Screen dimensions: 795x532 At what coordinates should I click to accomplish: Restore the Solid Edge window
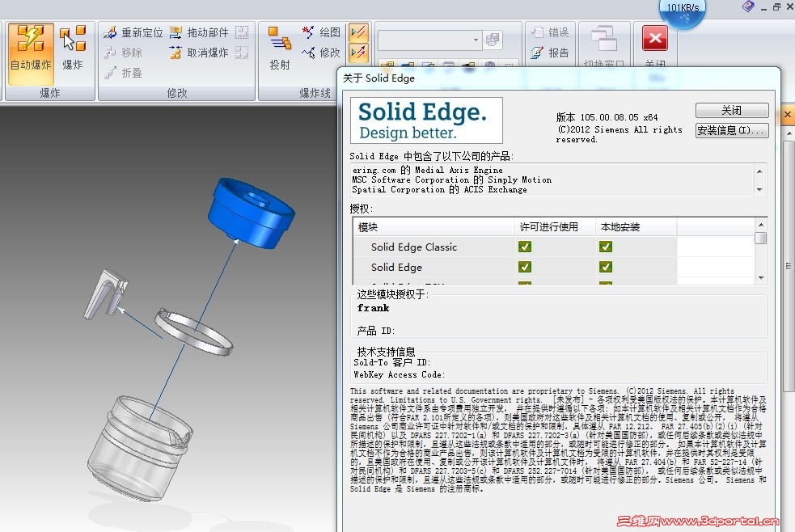click(x=776, y=7)
